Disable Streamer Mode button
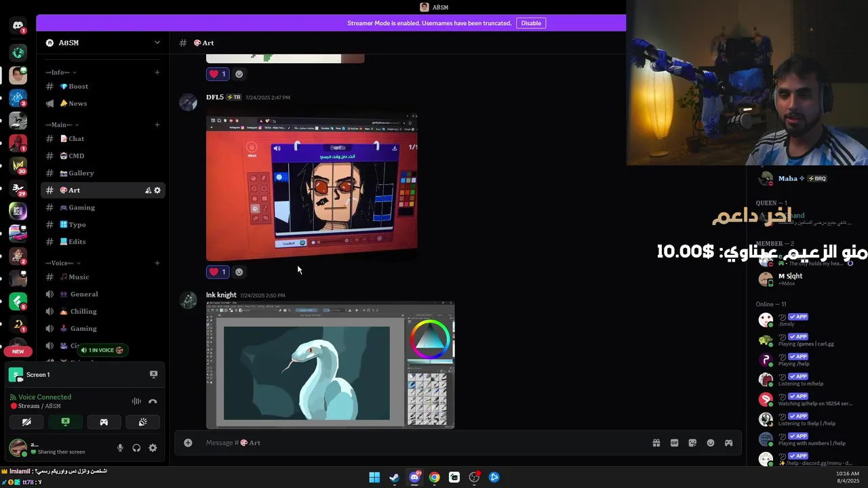 click(x=531, y=23)
